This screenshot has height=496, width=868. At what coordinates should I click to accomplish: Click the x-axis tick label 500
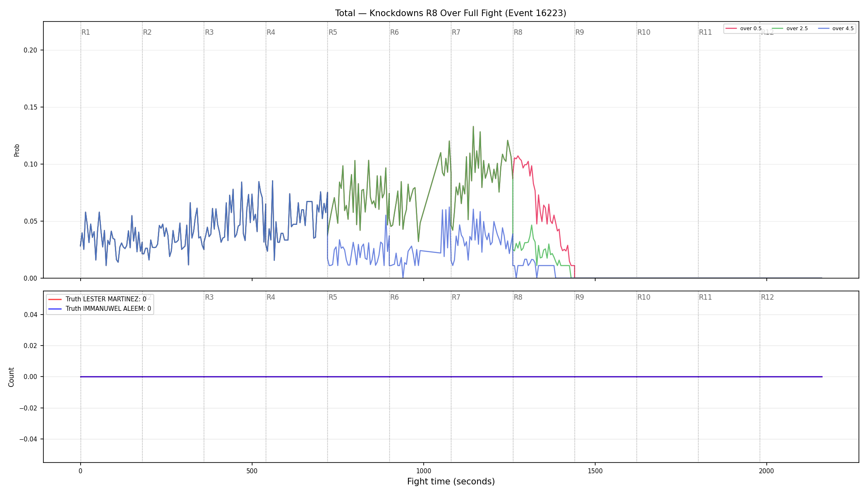click(252, 471)
